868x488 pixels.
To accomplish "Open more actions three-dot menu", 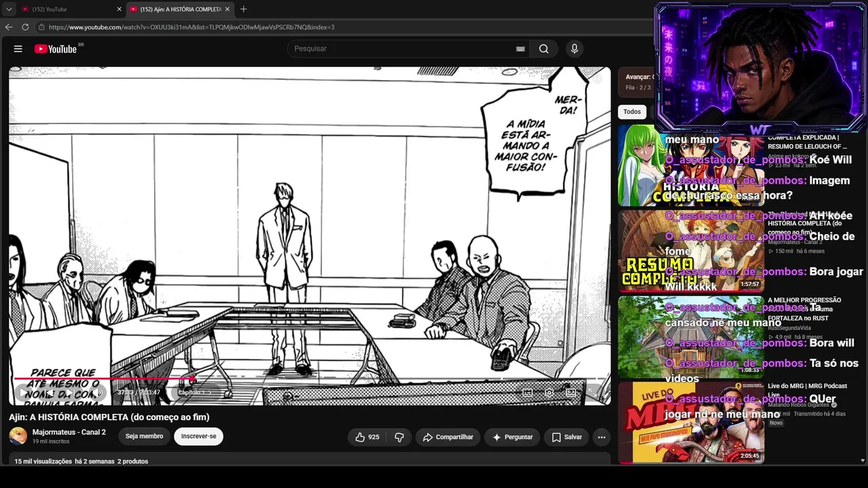I will (x=601, y=437).
